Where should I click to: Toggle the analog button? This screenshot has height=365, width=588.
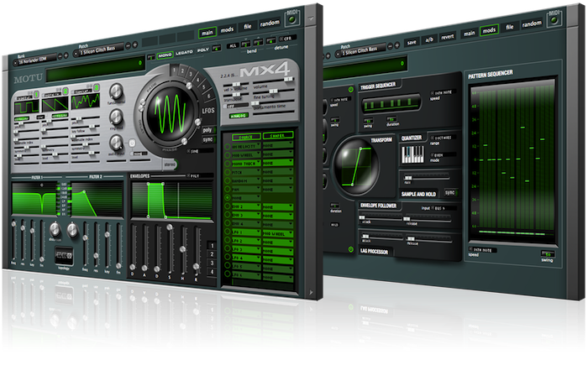click(239, 116)
